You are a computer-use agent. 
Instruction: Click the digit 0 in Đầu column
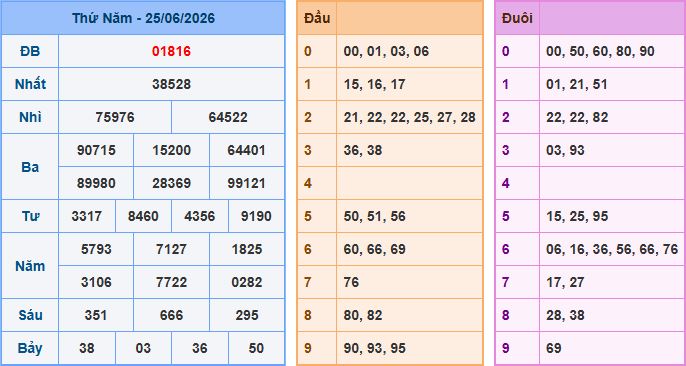tap(308, 52)
